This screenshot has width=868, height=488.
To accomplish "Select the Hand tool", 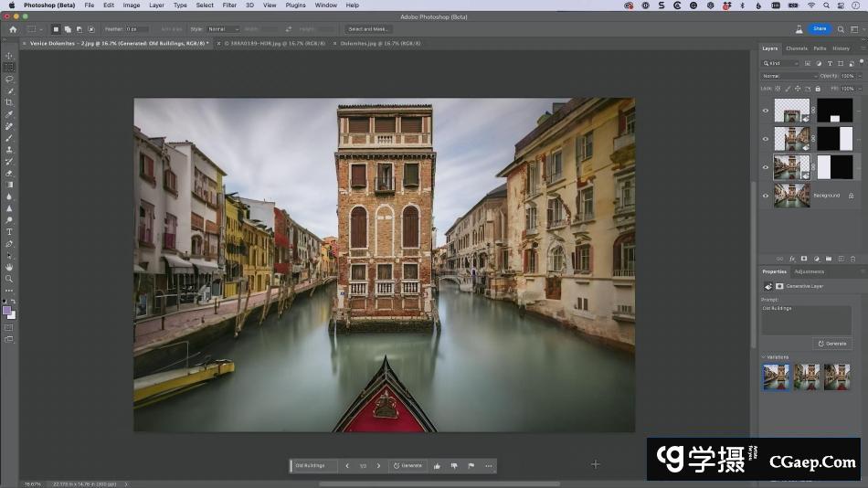I will coord(9,267).
